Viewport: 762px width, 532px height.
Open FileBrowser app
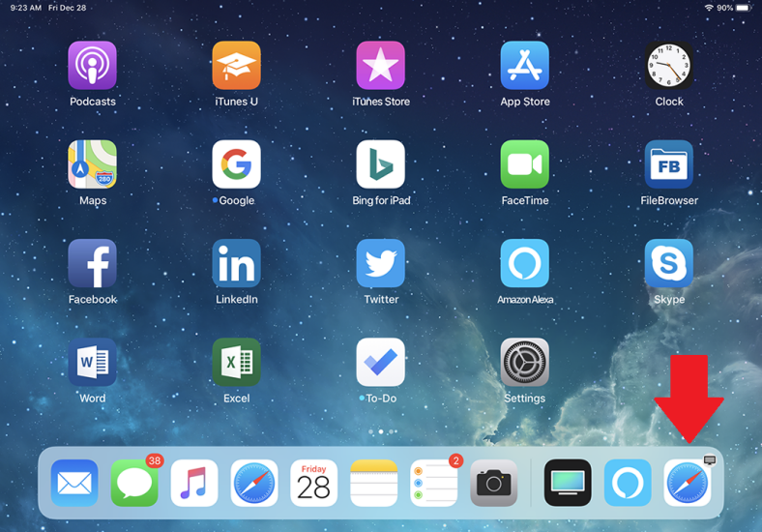pyautogui.click(x=669, y=164)
